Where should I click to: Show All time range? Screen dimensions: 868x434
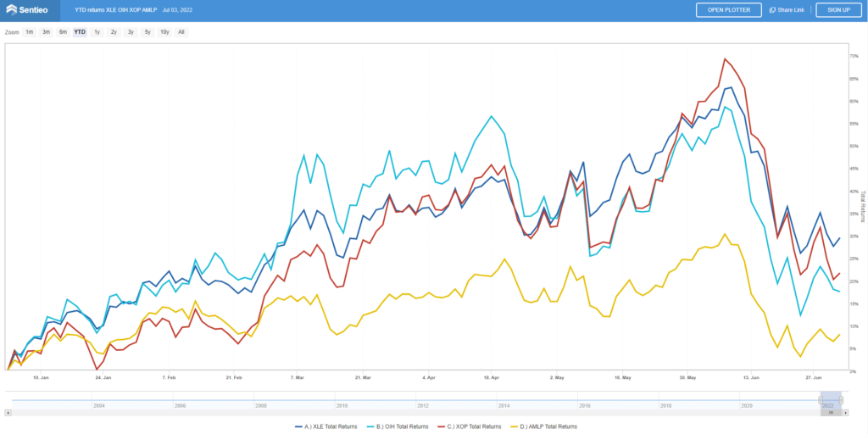[181, 32]
